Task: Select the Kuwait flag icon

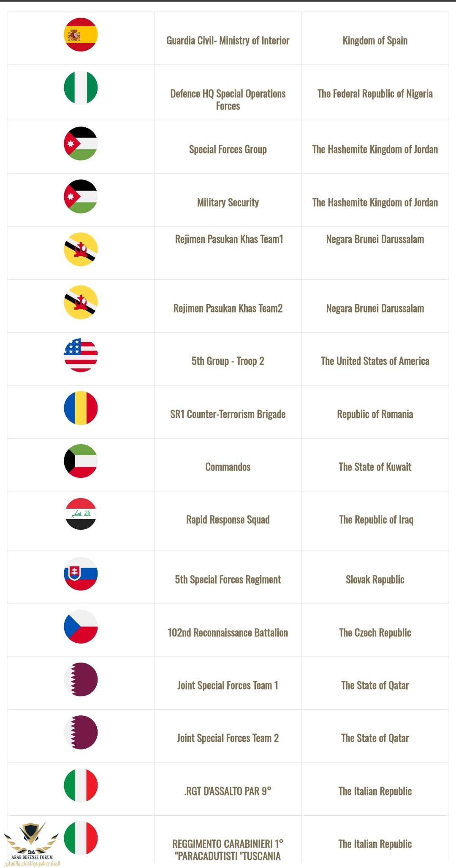Action: [81, 461]
